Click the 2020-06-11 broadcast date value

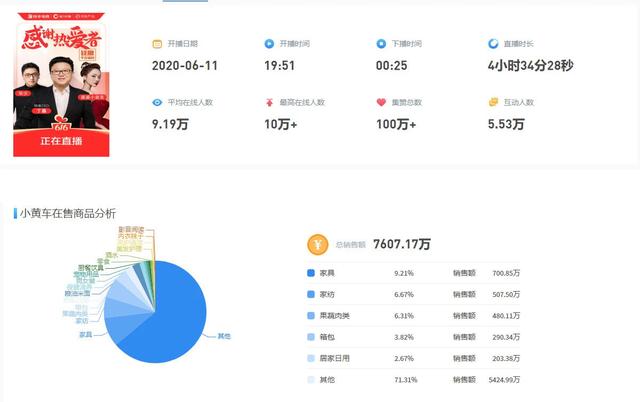[185, 66]
